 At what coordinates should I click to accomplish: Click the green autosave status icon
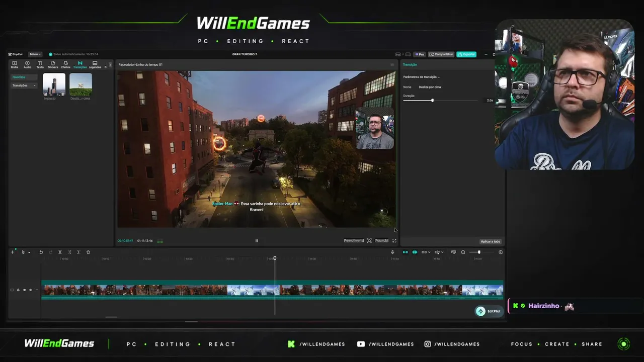point(50,54)
